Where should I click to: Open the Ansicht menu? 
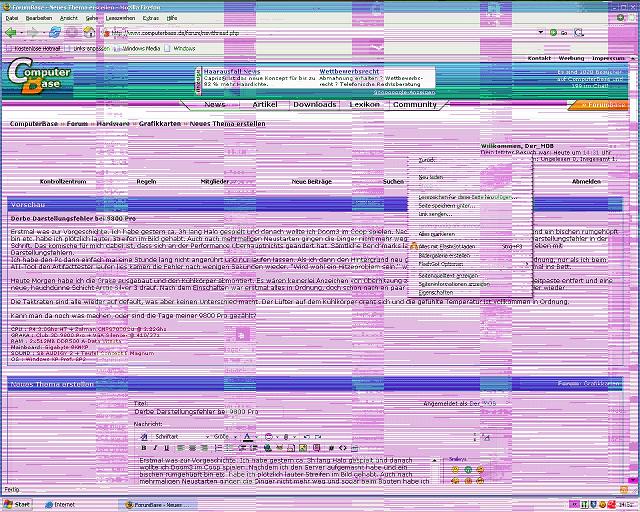coord(69,18)
